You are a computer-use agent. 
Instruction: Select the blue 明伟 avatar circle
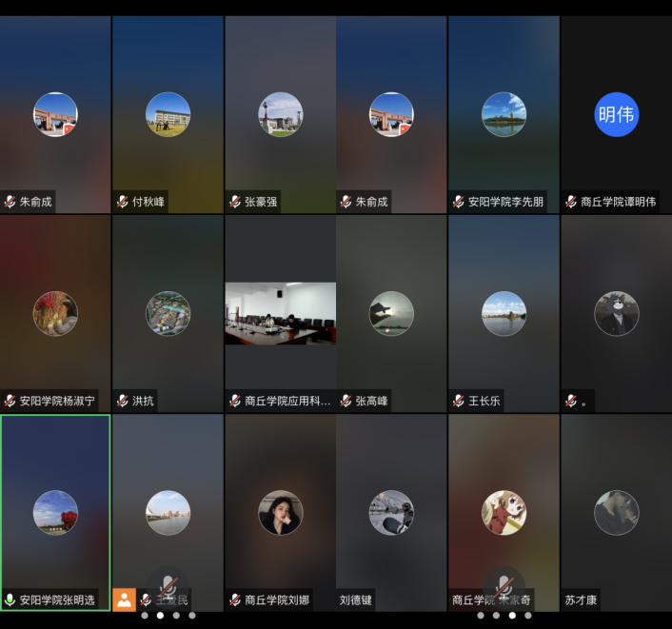click(616, 114)
